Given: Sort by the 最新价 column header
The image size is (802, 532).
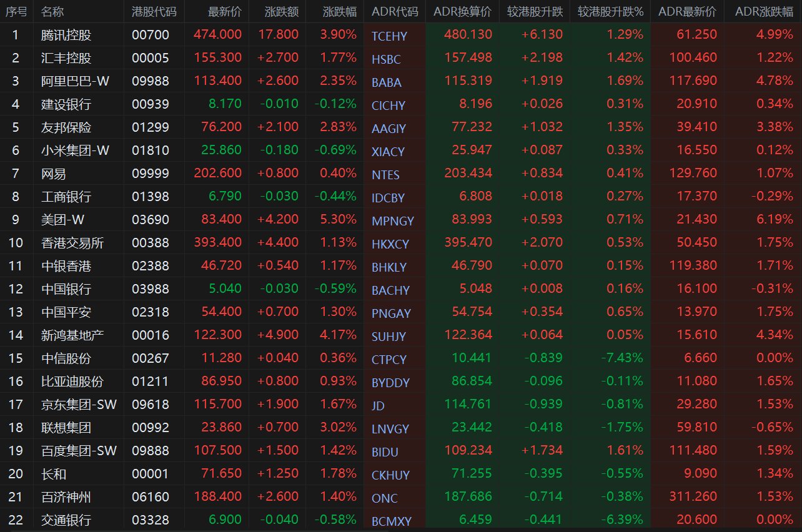Looking at the screenshot, I should (x=225, y=12).
